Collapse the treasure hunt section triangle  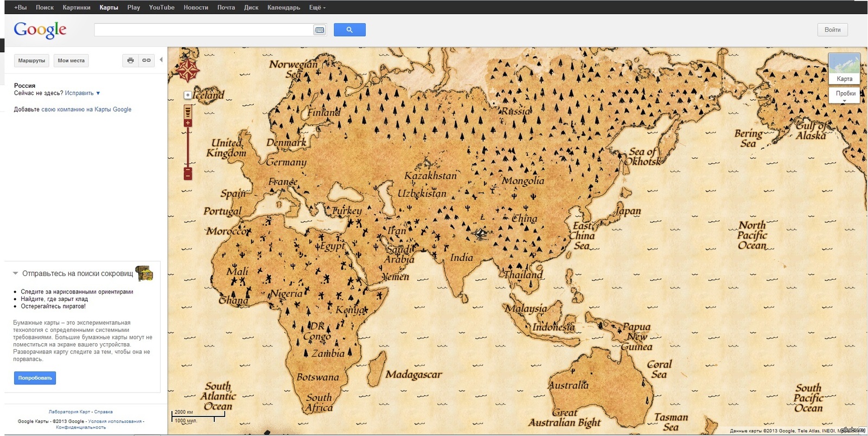[x=16, y=273]
